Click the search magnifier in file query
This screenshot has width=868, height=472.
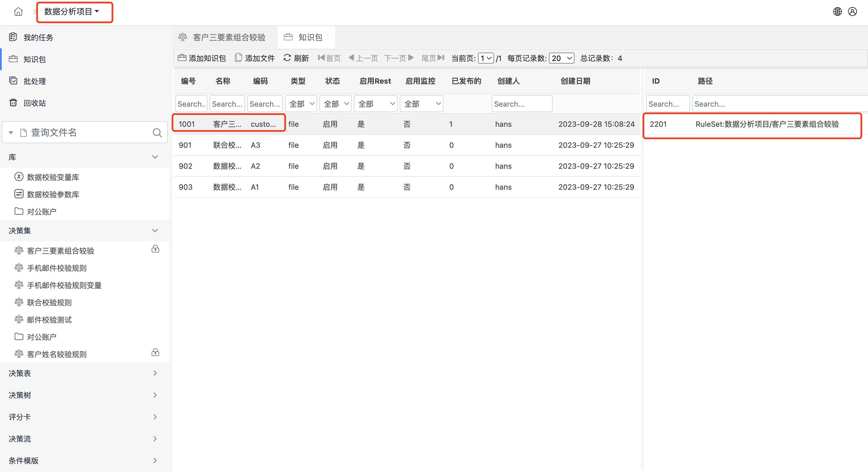click(x=157, y=133)
